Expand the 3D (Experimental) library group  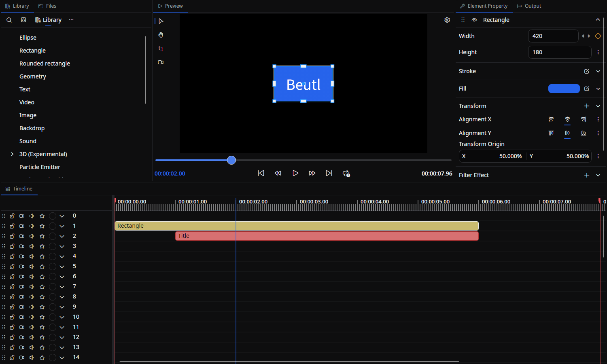tap(12, 154)
